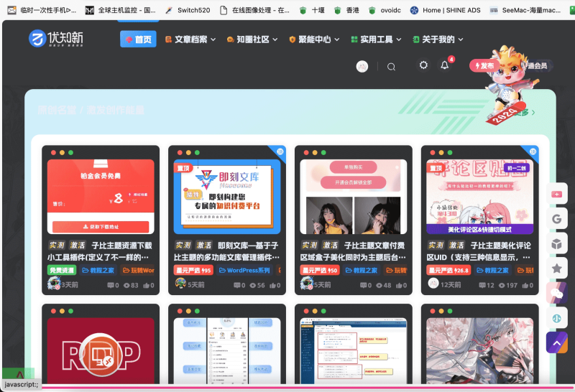Click the 星元严选 95 price tag
Viewport: 575px width, 392px height.
[x=193, y=271]
